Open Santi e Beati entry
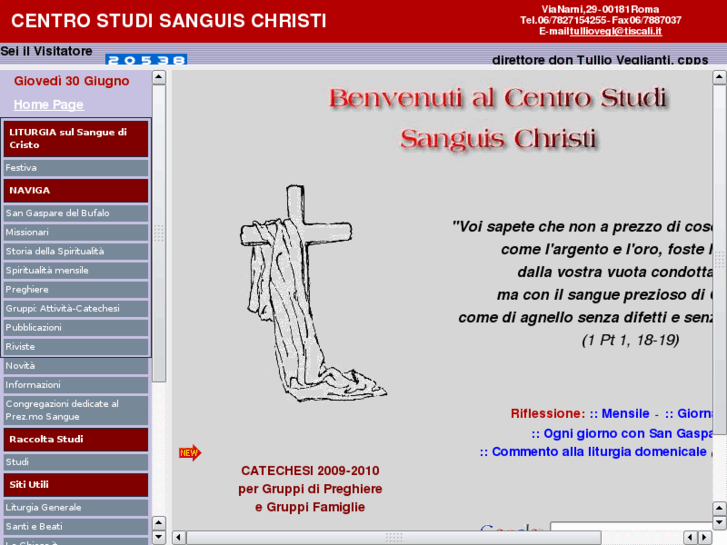 pos(76,526)
